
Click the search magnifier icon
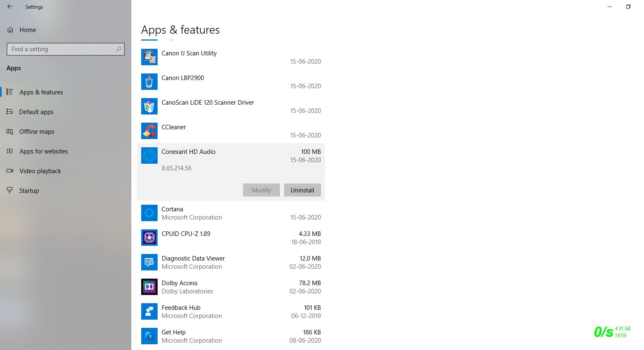(x=119, y=49)
